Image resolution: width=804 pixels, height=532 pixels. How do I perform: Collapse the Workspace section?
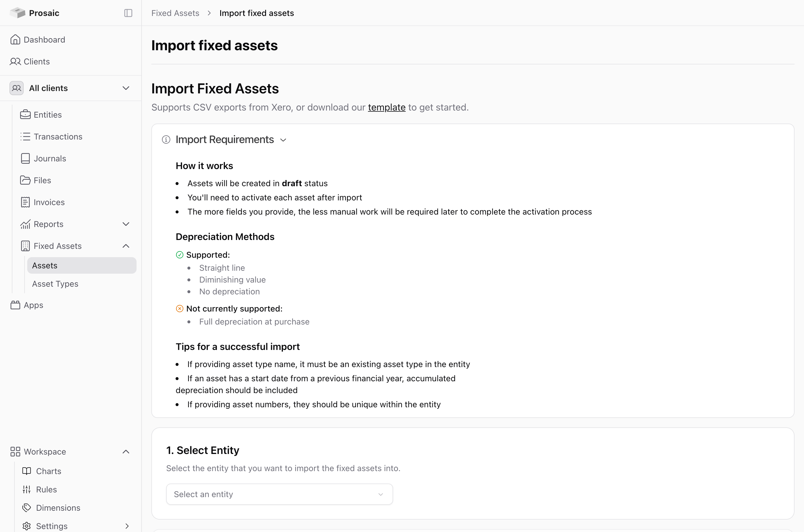click(x=126, y=452)
